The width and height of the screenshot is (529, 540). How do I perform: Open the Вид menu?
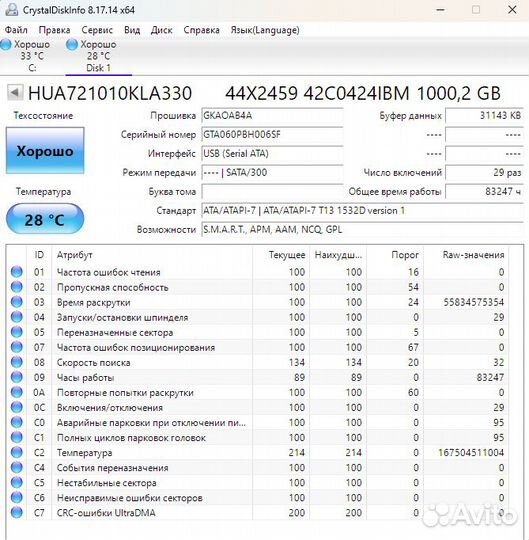tap(132, 30)
